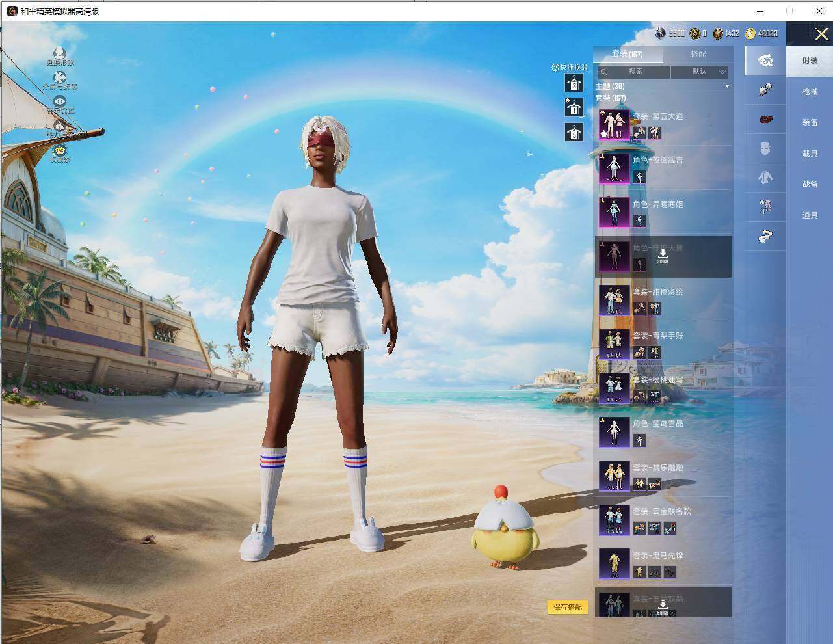This screenshot has height=644, width=833.
Task: Select the 套装-甜橙彩绘 outfit thumbnail
Action: pyautogui.click(x=614, y=300)
